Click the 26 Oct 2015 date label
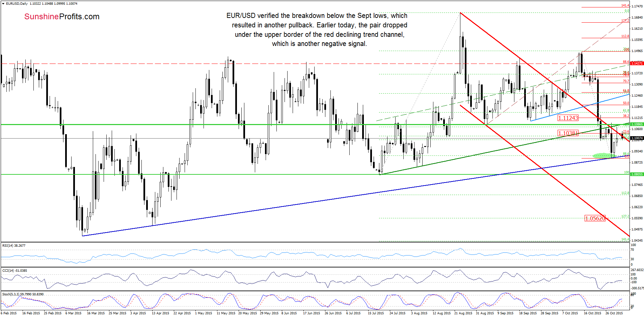 [x=614, y=313]
